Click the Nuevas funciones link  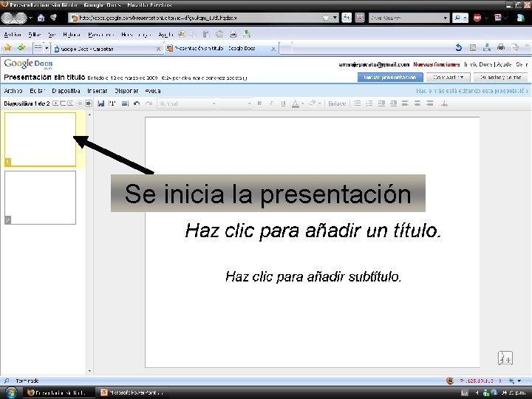437,64
